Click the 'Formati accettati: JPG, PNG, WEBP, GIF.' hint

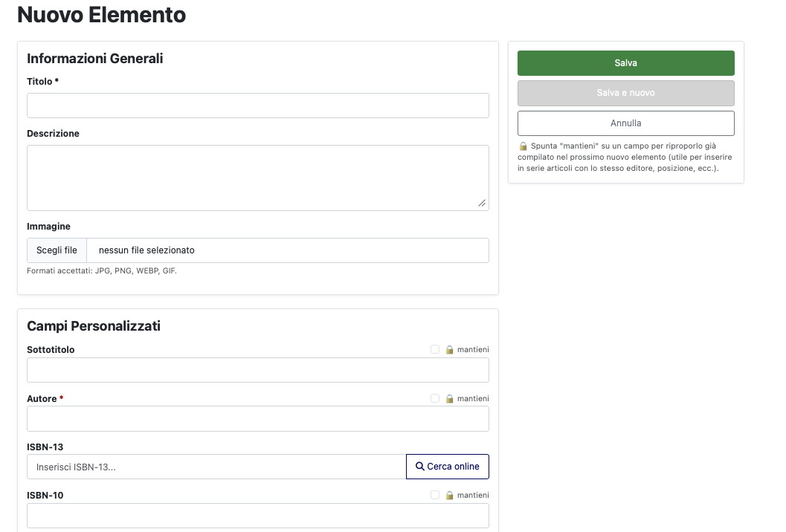pyautogui.click(x=102, y=271)
